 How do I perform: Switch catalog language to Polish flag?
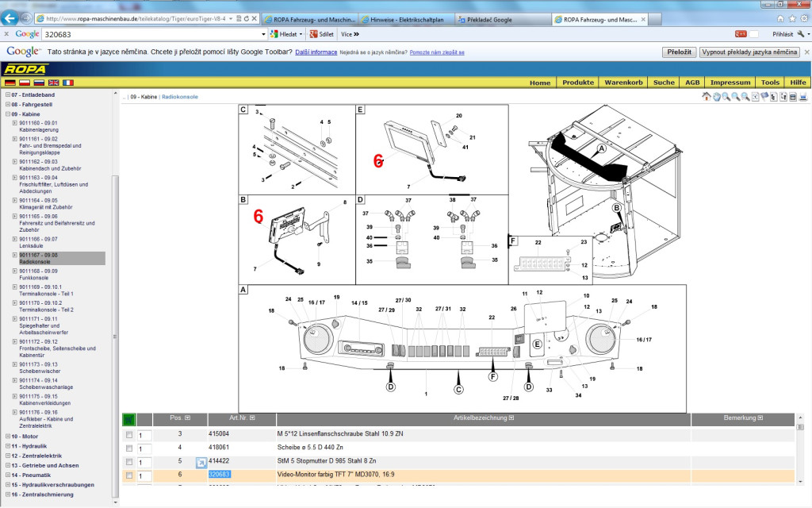click(25, 83)
